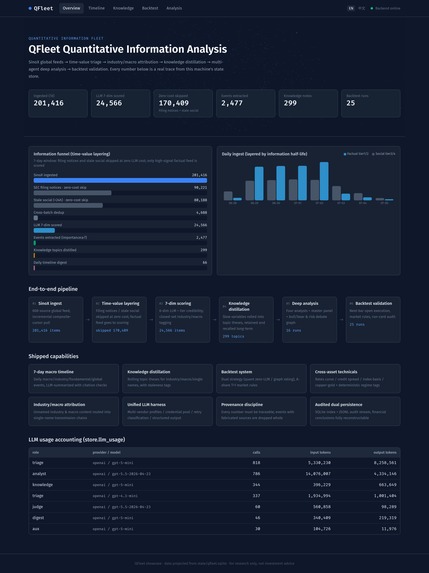The height and width of the screenshot is (573, 429).
Task: Select the Analysis tab
Action: (x=174, y=8)
